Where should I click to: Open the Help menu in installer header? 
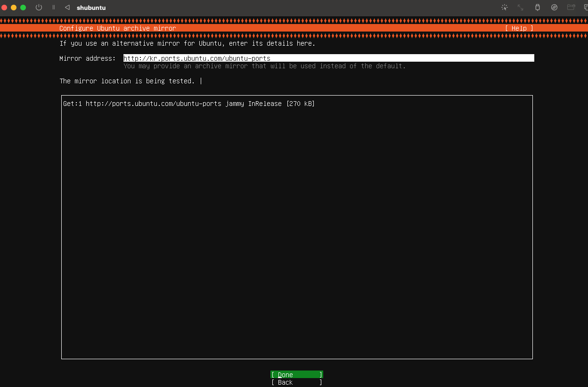click(519, 28)
